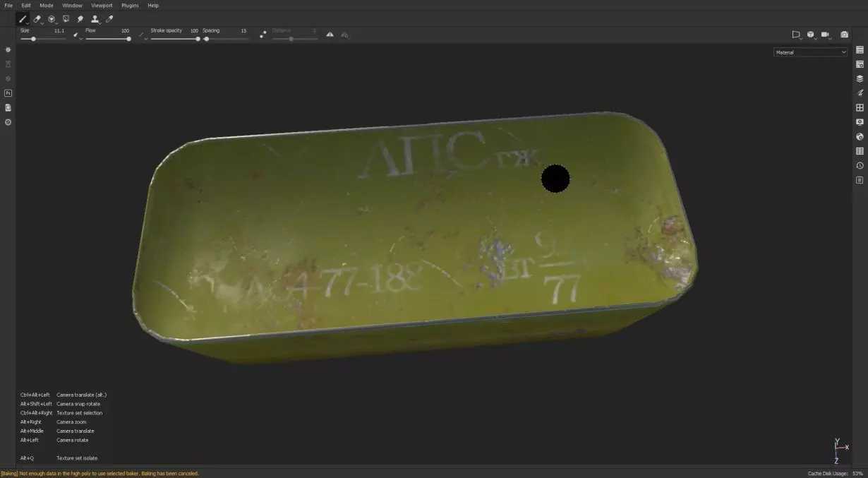This screenshot has width=868, height=478.
Task: Open the table-shaped panel icon in right dock
Action: pos(860,151)
